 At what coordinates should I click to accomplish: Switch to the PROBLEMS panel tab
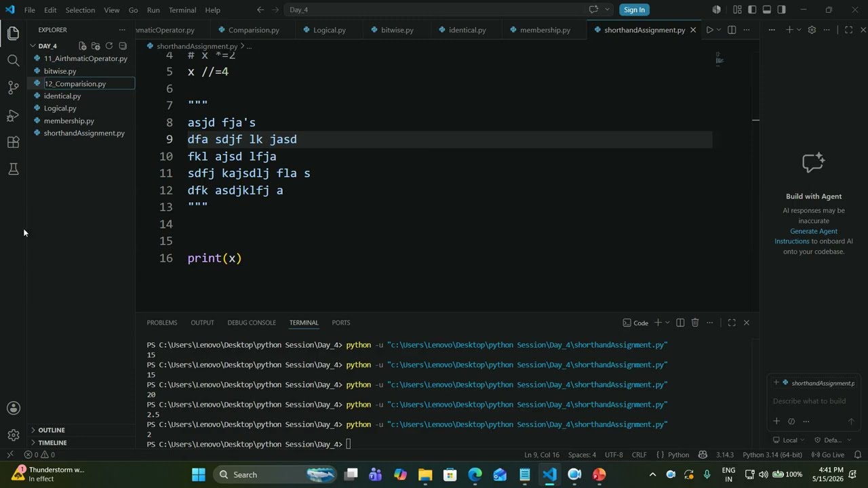click(162, 323)
